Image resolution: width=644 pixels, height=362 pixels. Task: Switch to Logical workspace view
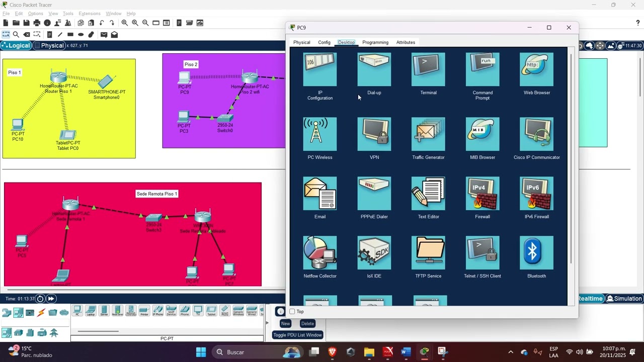(x=16, y=46)
